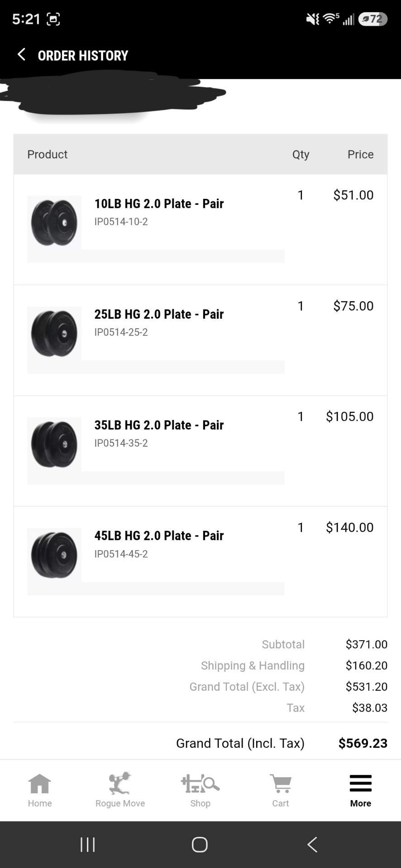Select 35LB HG 2.0 Plate - Pair title
This screenshot has height=868, width=401.
point(159,425)
